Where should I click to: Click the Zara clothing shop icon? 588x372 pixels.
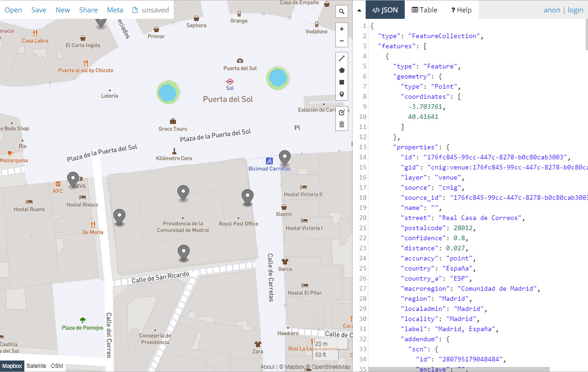258,344
